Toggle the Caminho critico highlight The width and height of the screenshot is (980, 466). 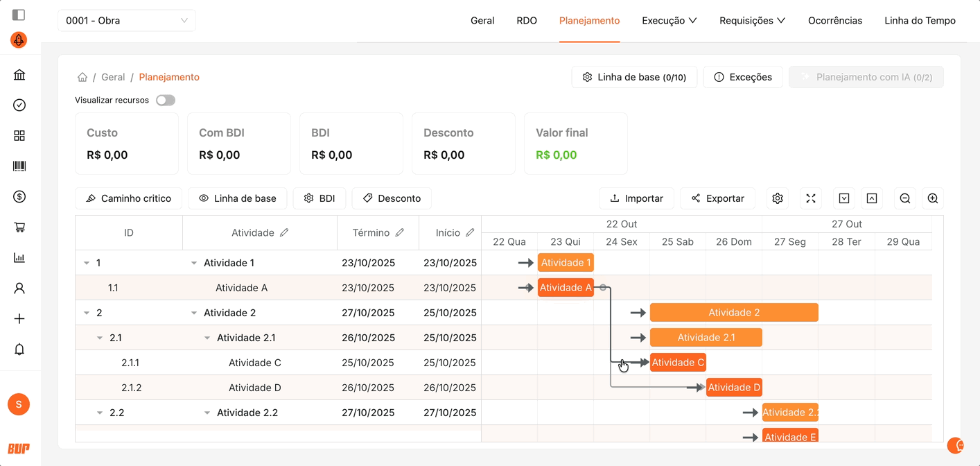click(129, 198)
